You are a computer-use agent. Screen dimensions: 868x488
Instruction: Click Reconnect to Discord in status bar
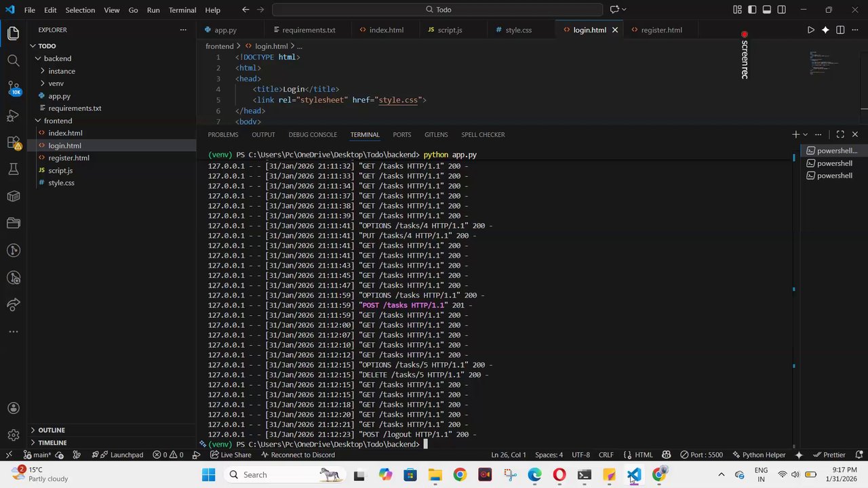coord(298,455)
